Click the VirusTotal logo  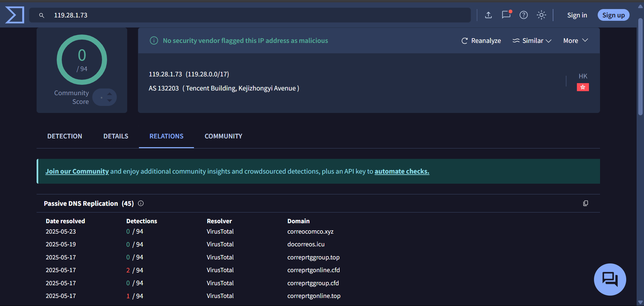[x=15, y=15]
